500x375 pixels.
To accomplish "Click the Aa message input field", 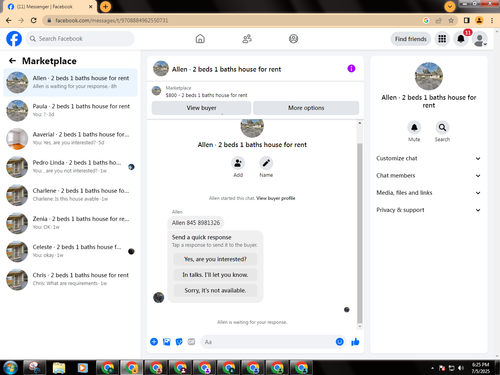I will (267, 342).
